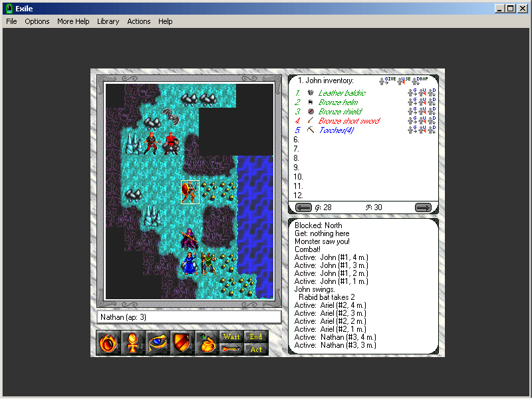Click the blue-robed mage character on map
Image resolution: width=532 pixels, height=399 pixels.
coord(190,263)
